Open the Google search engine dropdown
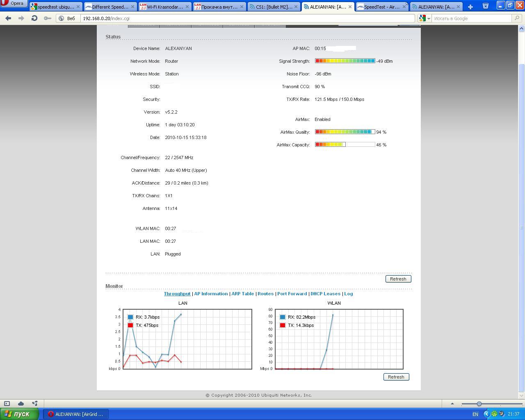525x420 pixels. 424,18
